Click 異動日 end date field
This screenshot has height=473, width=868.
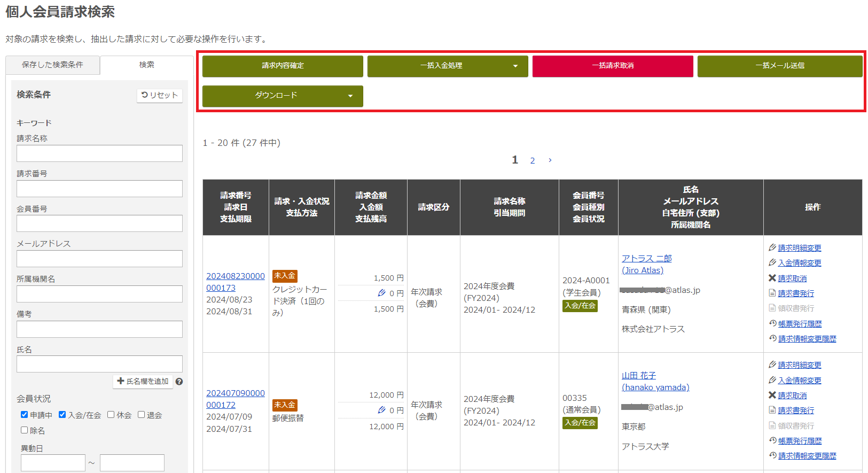coord(132,463)
